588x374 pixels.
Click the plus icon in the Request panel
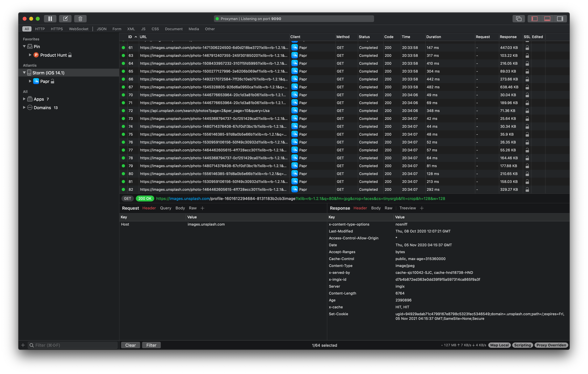click(202, 208)
